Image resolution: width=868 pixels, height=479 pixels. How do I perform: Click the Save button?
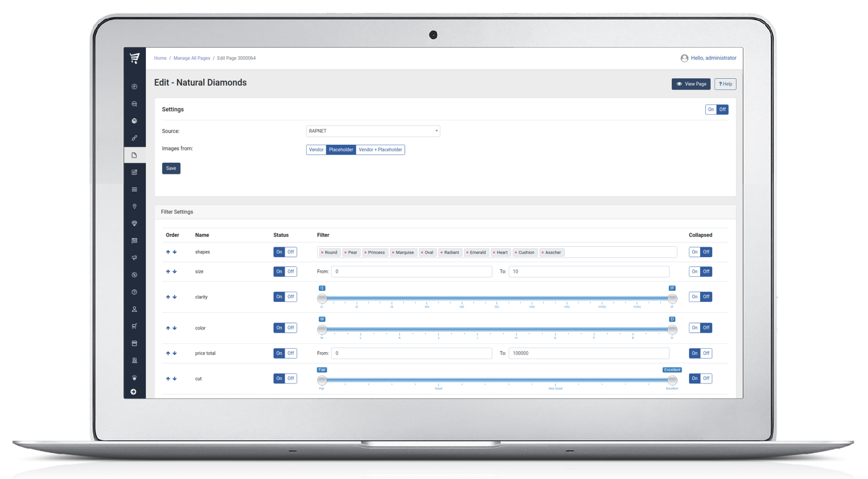point(171,169)
